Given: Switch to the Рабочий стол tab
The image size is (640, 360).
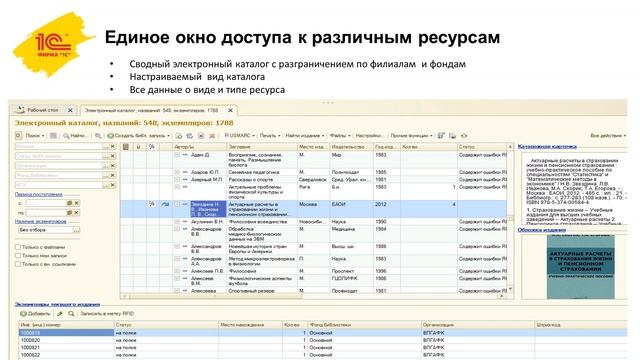Looking at the screenshot, I should point(44,110).
